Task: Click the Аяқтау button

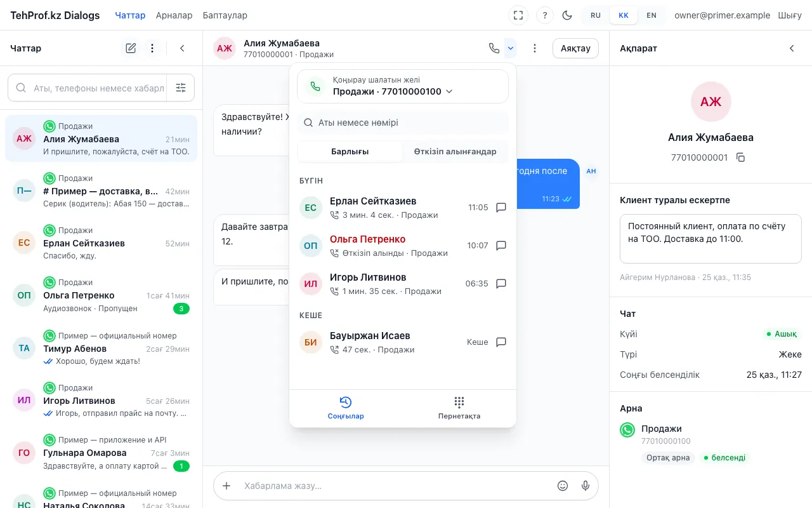Action: (575, 48)
